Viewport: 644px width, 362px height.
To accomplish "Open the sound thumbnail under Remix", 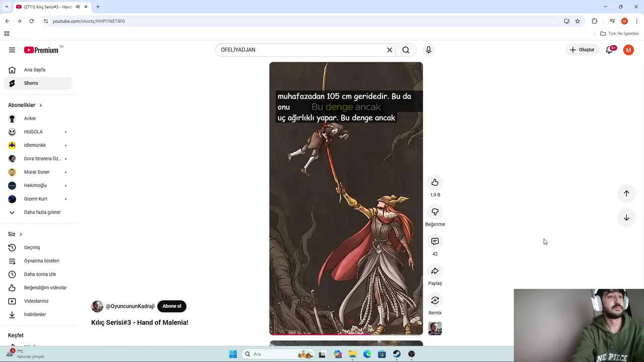I will click(435, 328).
